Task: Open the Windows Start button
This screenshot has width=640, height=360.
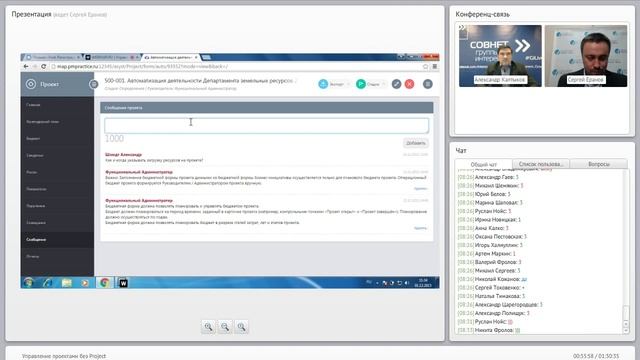Action: pos(29,282)
